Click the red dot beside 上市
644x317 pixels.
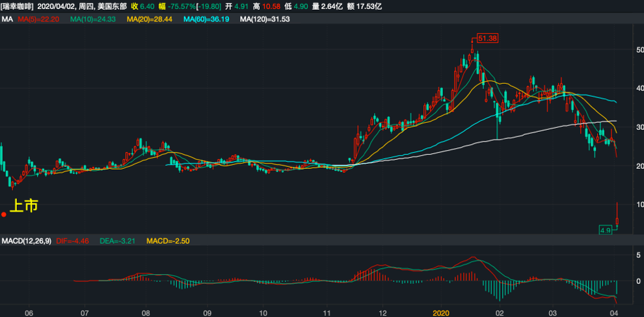point(4,214)
